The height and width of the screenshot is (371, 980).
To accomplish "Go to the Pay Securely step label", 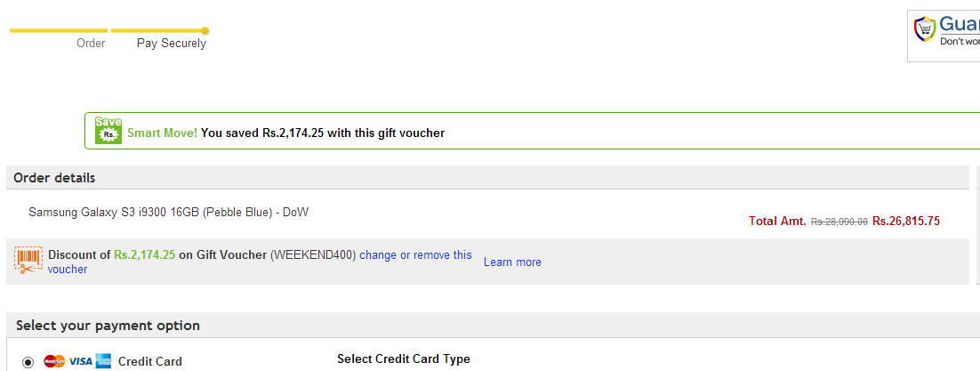I will coord(172,44).
